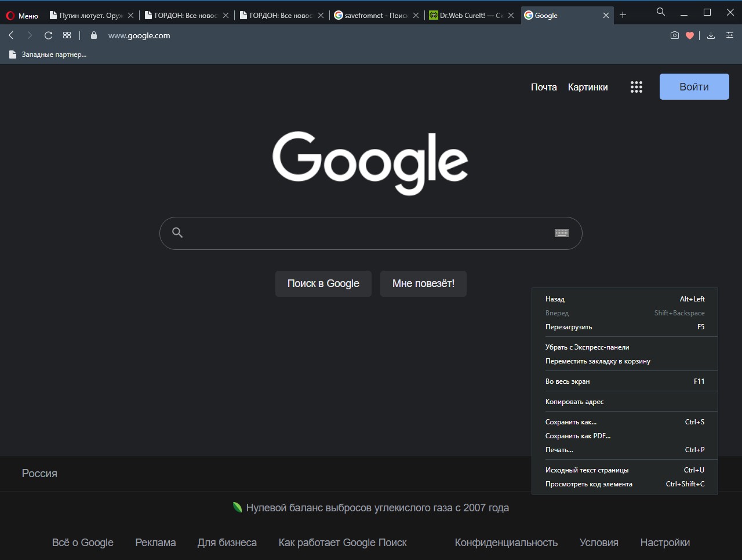Open the Всё о Google footer link

(x=83, y=543)
